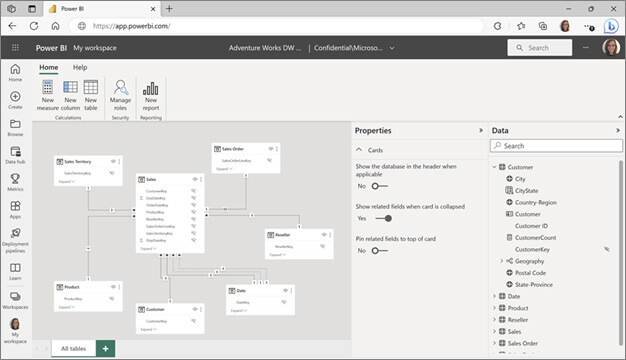Screen dimensions: 626x360
Task: Add a new layout tab with plus
Action: [x=105, y=348]
